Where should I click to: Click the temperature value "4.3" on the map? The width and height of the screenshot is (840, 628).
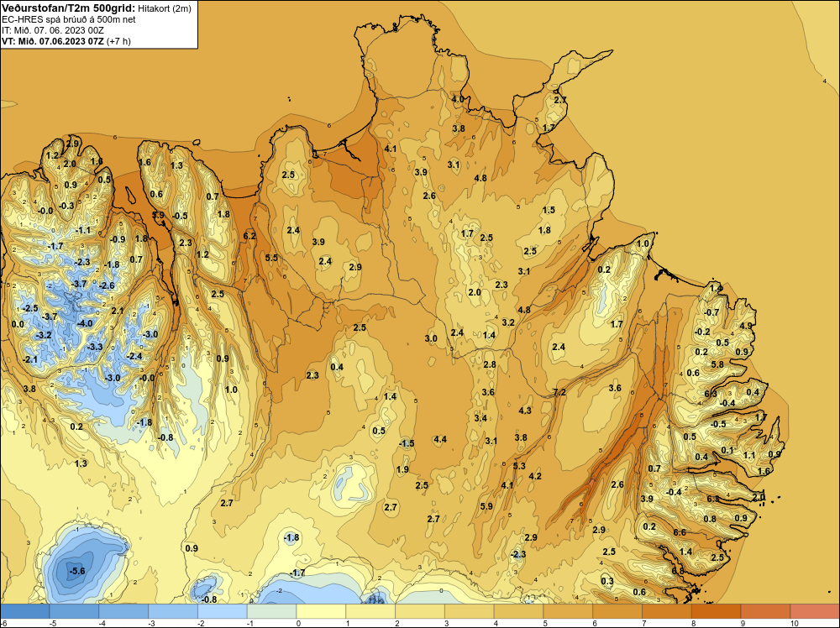[x=525, y=410]
